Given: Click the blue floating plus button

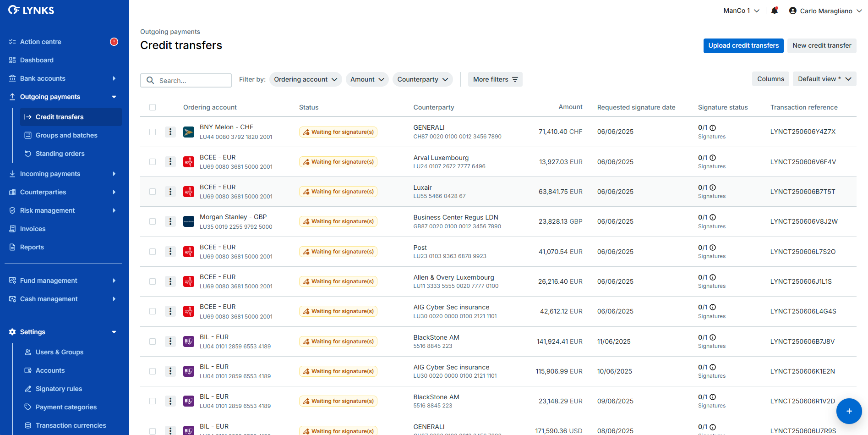Looking at the screenshot, I should (849, 411).
